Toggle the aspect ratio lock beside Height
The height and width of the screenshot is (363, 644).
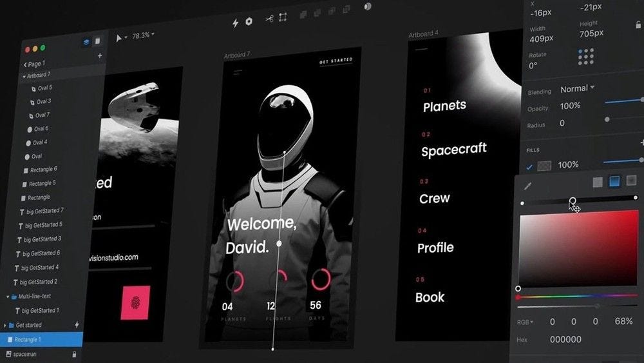(638, 25)
